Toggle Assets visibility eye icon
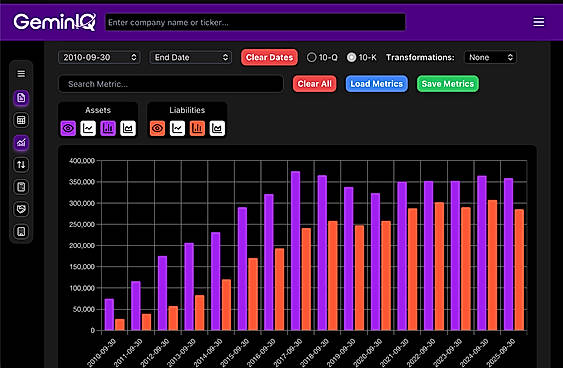The width and height of the screenshot is (563, 368). click(x=68, y=128)
